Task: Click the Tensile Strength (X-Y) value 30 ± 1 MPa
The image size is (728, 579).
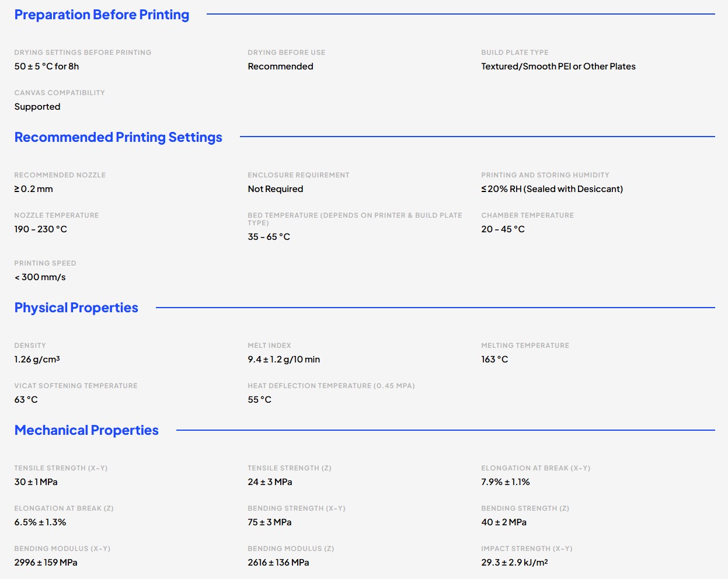Action: (36, 482)
